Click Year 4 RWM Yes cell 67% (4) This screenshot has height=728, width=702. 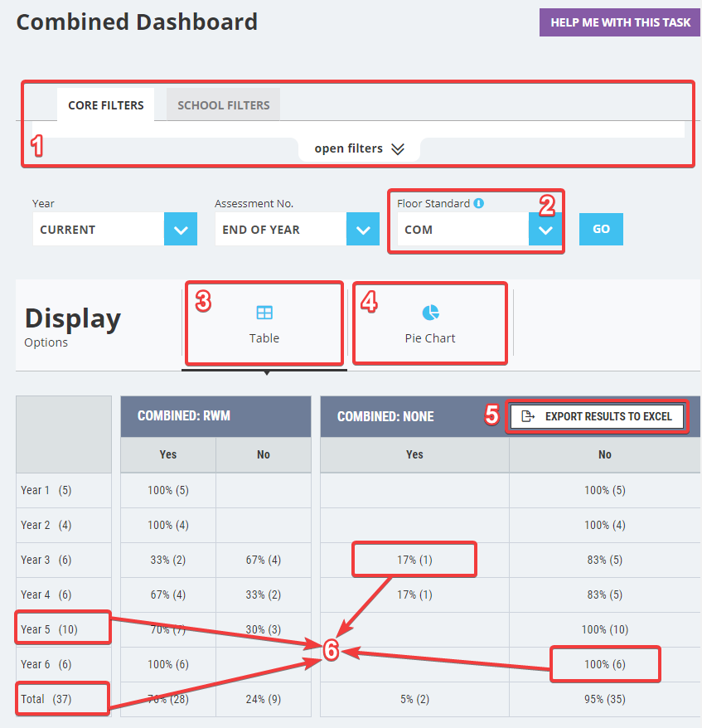[x=168, y=595]
